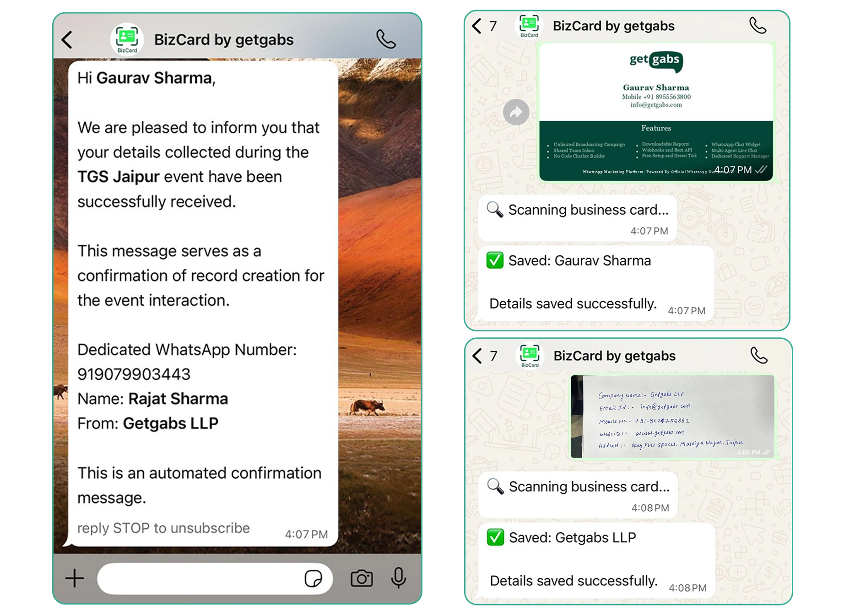Forward the getgabs business card image
Screen dimensions: 844x616
pyautogui.click(x=516, y=112)
